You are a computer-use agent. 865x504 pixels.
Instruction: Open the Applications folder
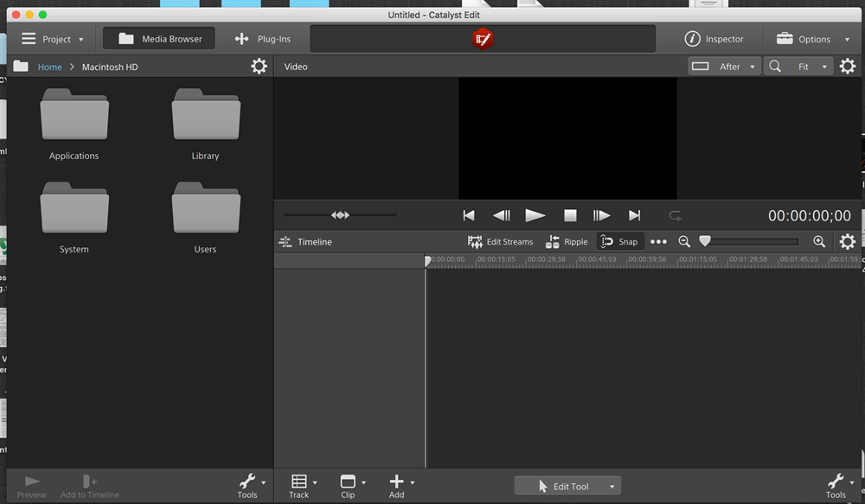coord(74,124)
